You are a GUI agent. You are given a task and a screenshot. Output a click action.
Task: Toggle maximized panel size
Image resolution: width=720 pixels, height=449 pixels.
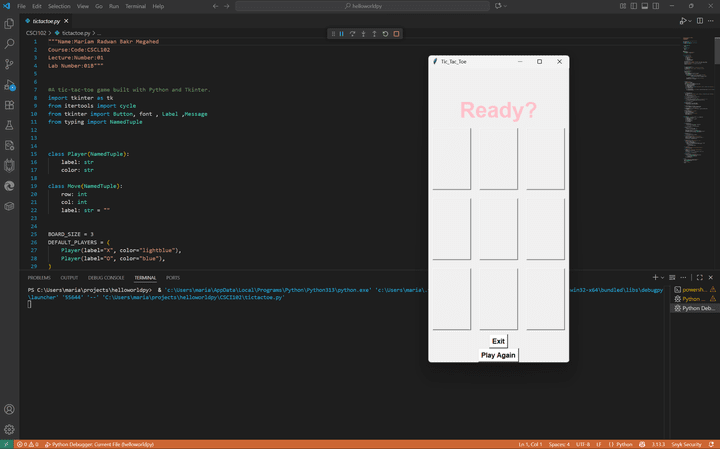coord(699,277)
